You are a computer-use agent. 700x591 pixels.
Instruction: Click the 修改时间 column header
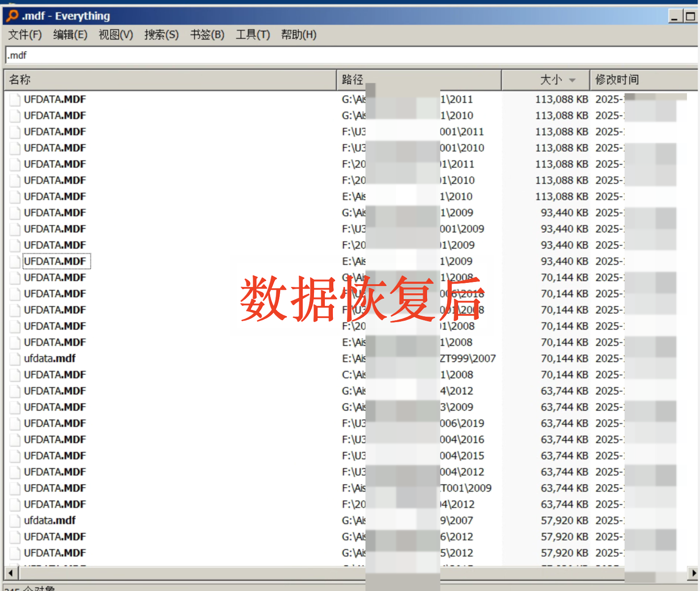coord(617,80)
